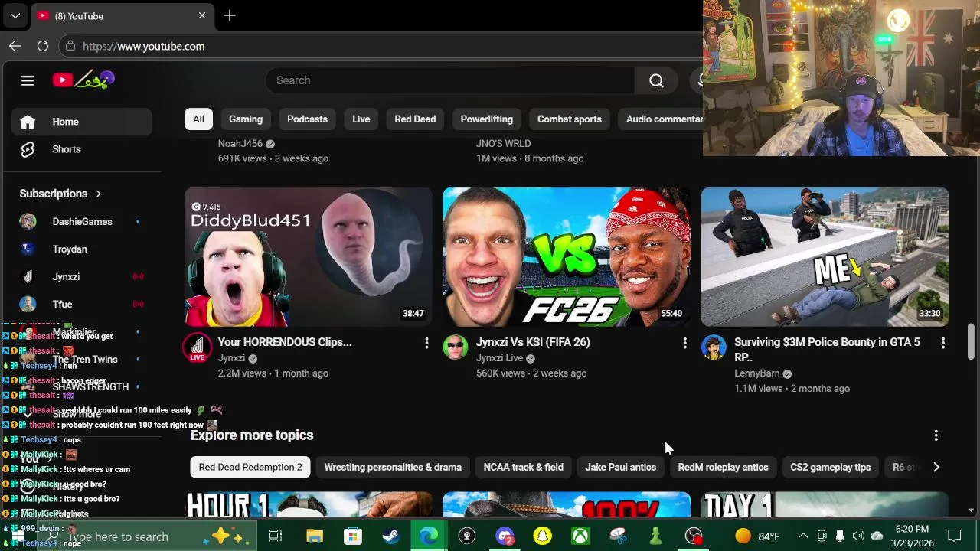Open NoahJ456 channel link
The width and height of the screenshot is (980, 551).
[x=240, y=144]
